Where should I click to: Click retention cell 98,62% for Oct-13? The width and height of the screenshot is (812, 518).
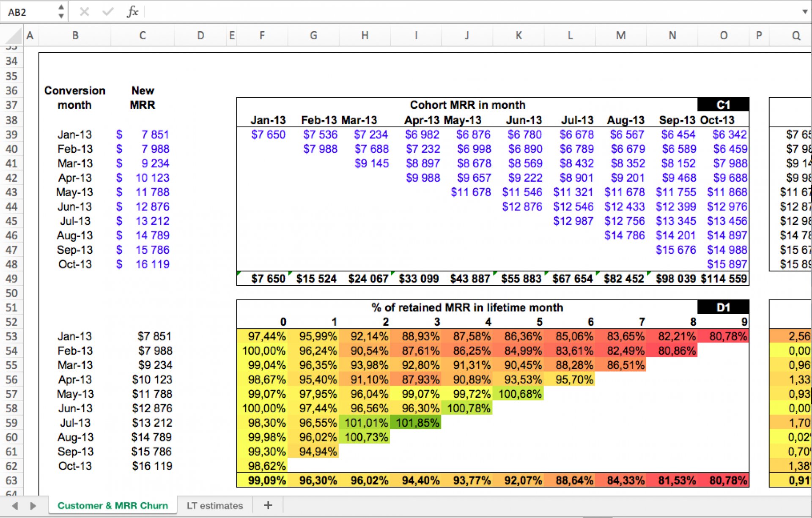pyautogui.click(x=262, y=466)
